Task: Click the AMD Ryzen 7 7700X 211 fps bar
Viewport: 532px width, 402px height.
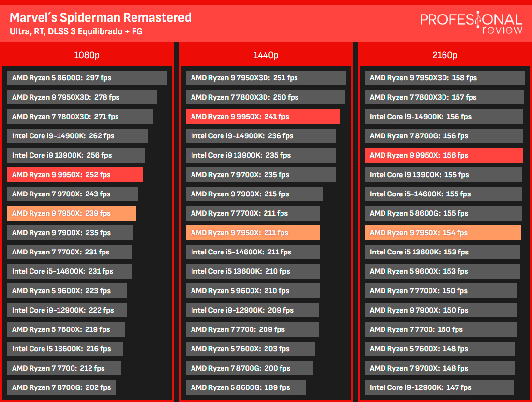Action: 253,213
